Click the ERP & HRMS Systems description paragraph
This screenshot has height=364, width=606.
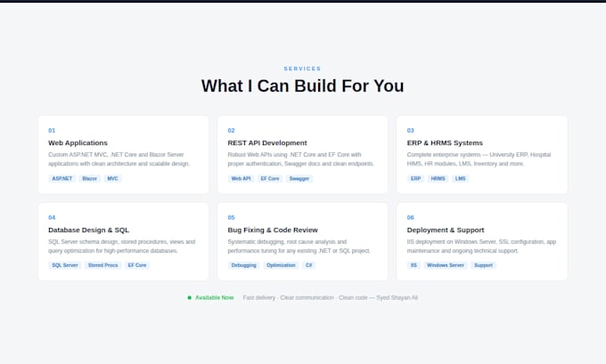click(479, 159)
